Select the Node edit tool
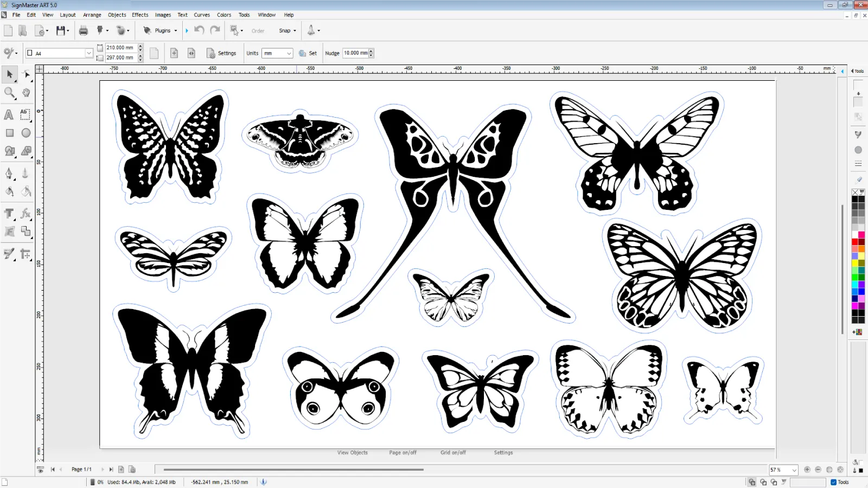The width and height of the screenshot is (868, 488). pos(25,74)
